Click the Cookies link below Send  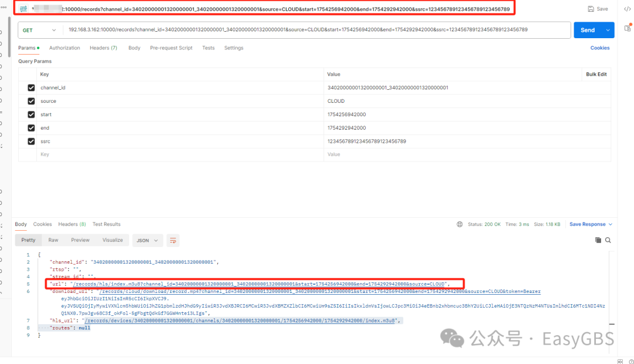[x=600, y=48]
